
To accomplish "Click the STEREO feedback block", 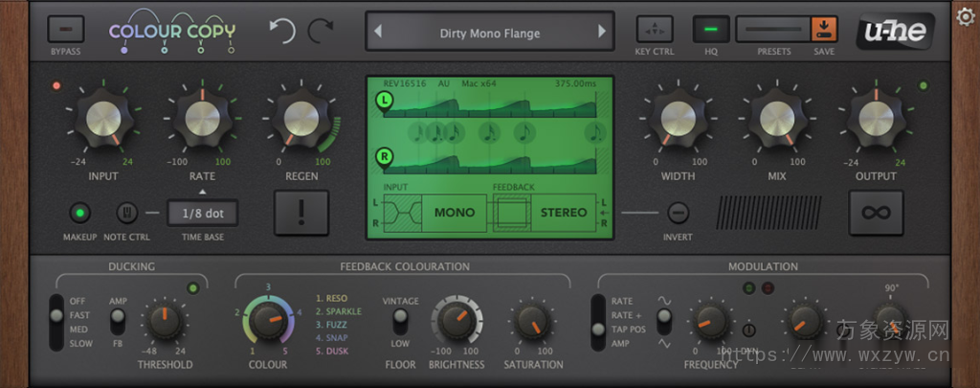I will [x=562, y=213].
